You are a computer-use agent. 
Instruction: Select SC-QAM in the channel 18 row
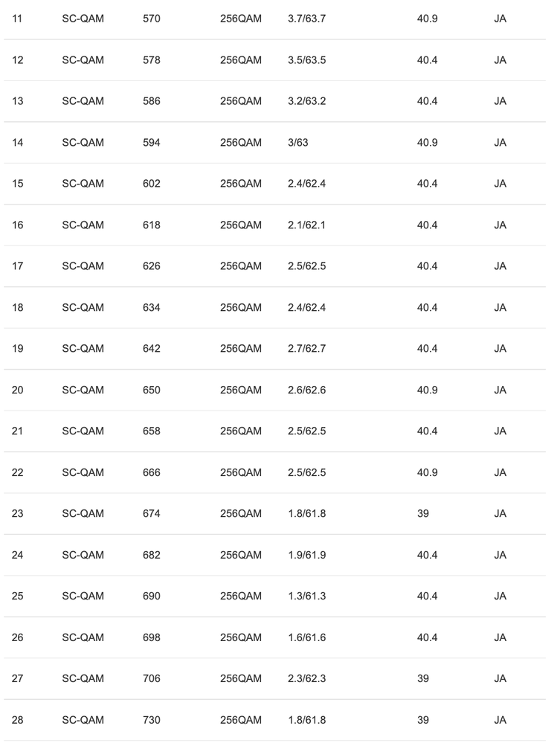point(83,307)
